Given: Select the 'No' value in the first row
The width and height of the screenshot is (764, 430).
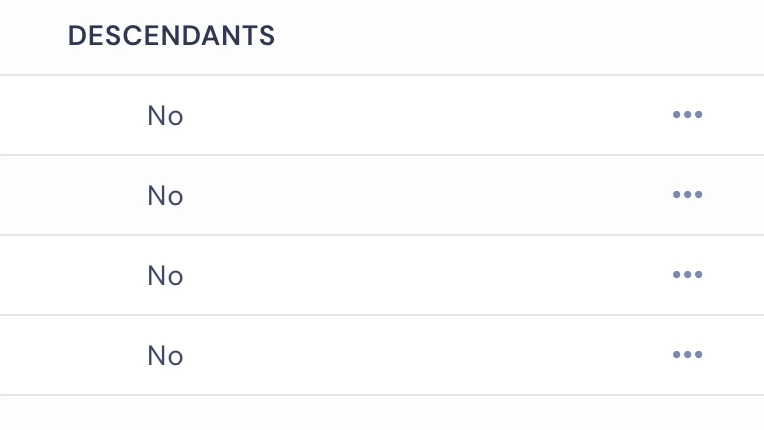Looking at the screenshot, I should point(165,116).
